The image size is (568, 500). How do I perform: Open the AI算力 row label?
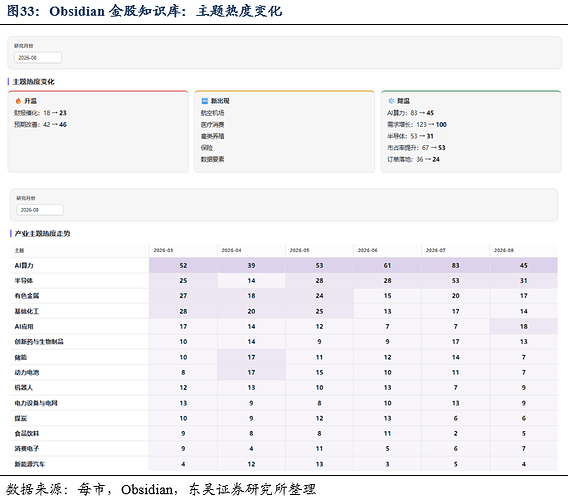[24, 266]
